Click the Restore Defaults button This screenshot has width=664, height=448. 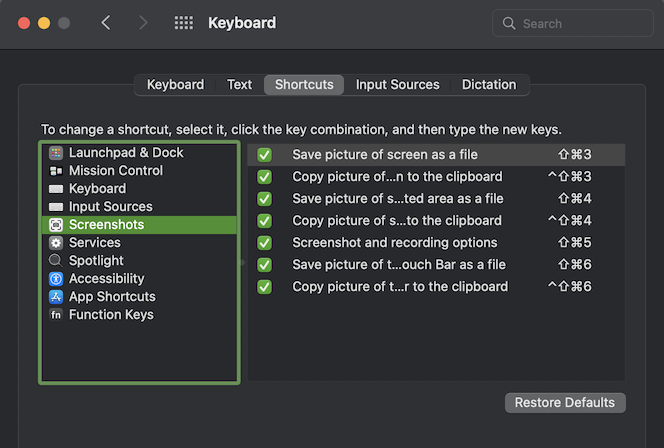coord(565,403)
